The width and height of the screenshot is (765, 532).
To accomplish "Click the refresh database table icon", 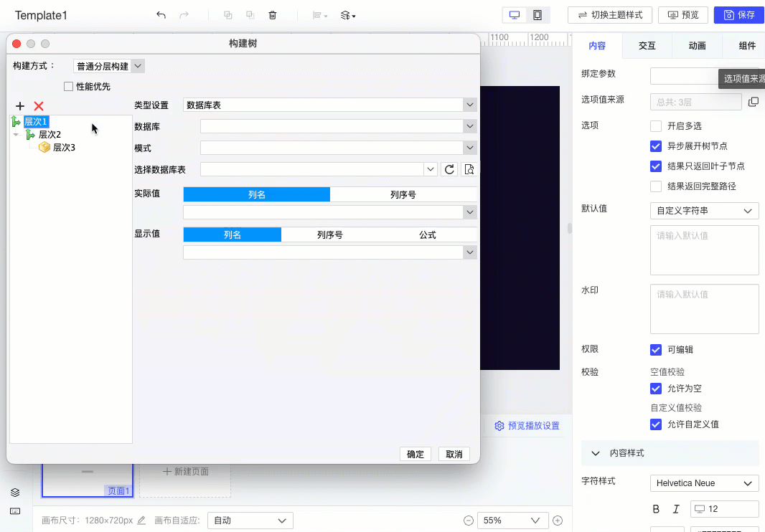I will [x=449, y=169].
